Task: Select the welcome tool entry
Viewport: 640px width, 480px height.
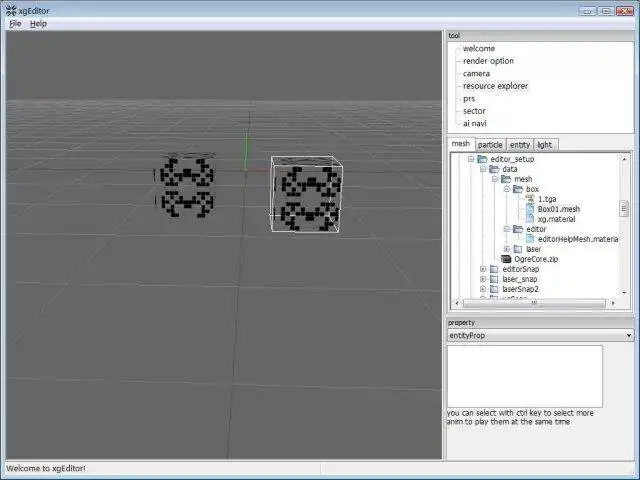Action: coord(479,49)
